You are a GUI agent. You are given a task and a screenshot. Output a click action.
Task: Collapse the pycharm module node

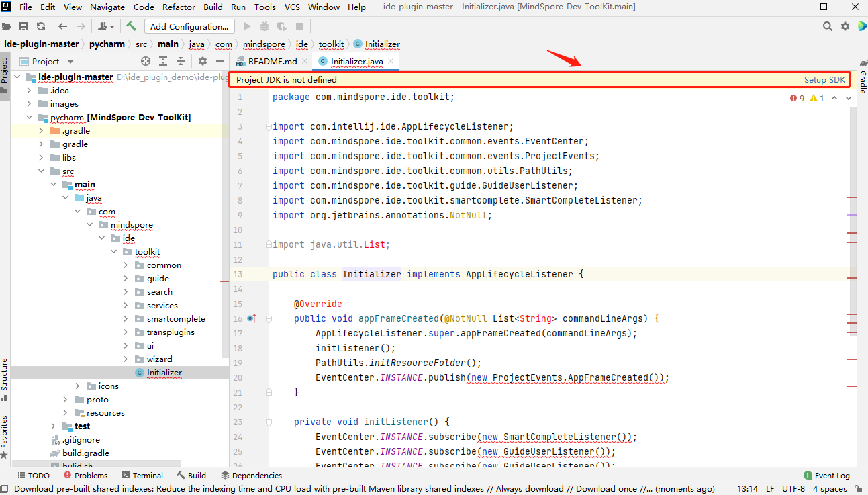pyautogui.click(x=29, y=118)
